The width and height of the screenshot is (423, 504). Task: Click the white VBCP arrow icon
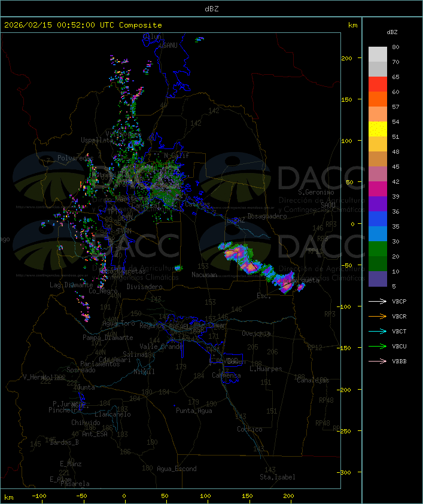pyautogui.click(x=378, y=302)
